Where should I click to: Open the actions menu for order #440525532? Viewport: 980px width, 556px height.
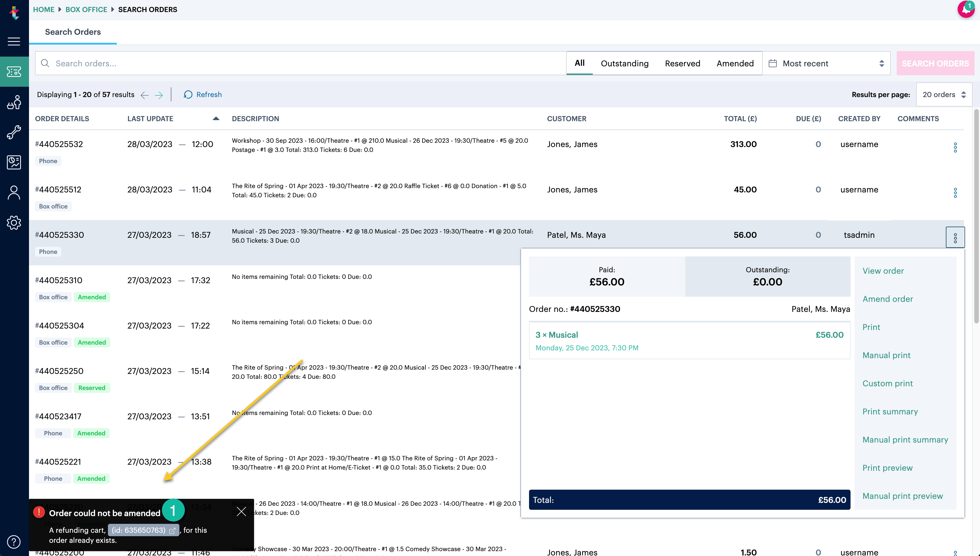[x=955, y=147]
